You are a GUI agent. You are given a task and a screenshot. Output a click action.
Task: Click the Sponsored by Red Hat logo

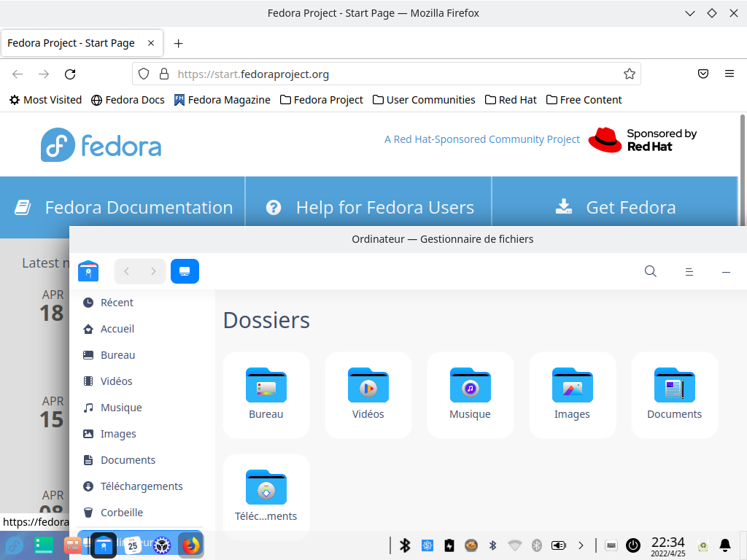coord(643,140)
